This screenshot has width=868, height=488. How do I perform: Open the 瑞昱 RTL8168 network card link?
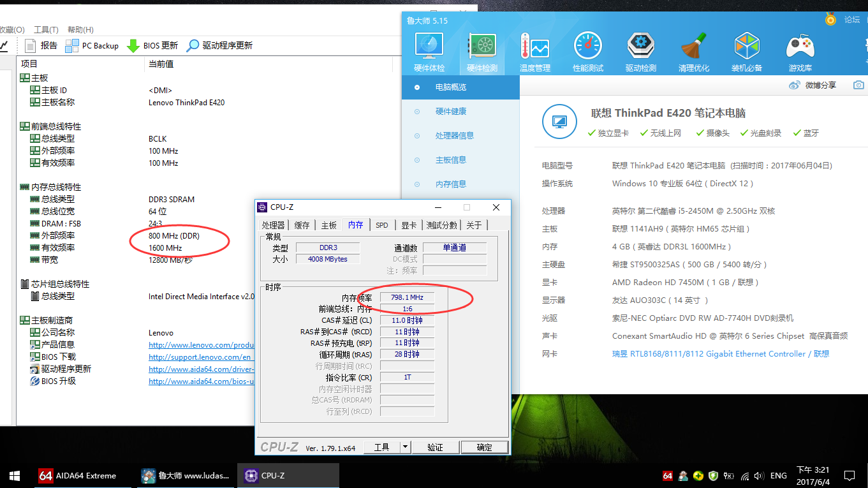[721, 354]
